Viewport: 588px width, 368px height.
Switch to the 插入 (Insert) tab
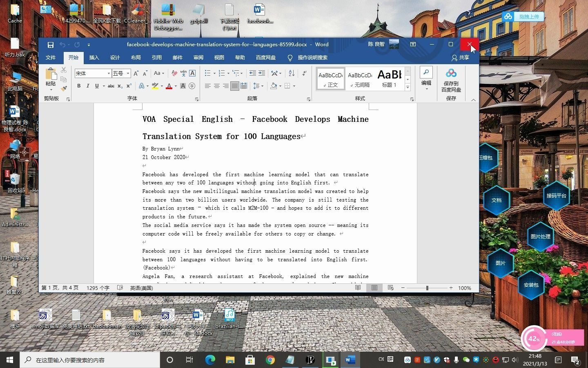click(x=94, y=58)
